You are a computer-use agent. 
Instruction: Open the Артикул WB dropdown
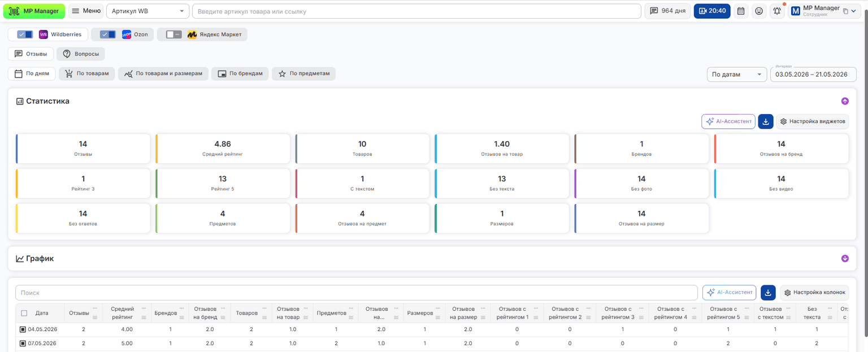click(x=148, y=11)
